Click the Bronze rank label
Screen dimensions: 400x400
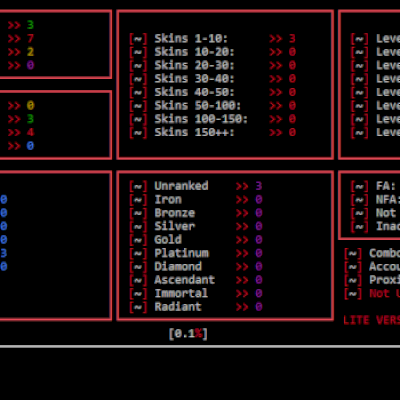coord(175,213)
